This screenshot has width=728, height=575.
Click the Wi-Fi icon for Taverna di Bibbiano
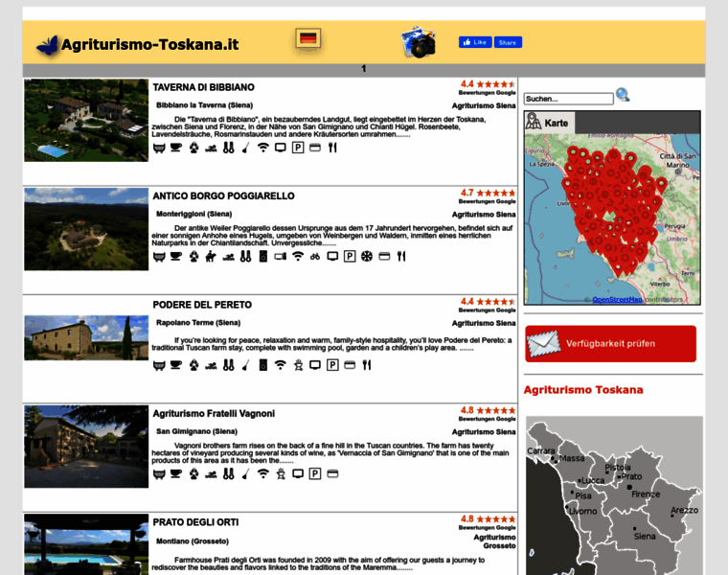coord(262,148)
